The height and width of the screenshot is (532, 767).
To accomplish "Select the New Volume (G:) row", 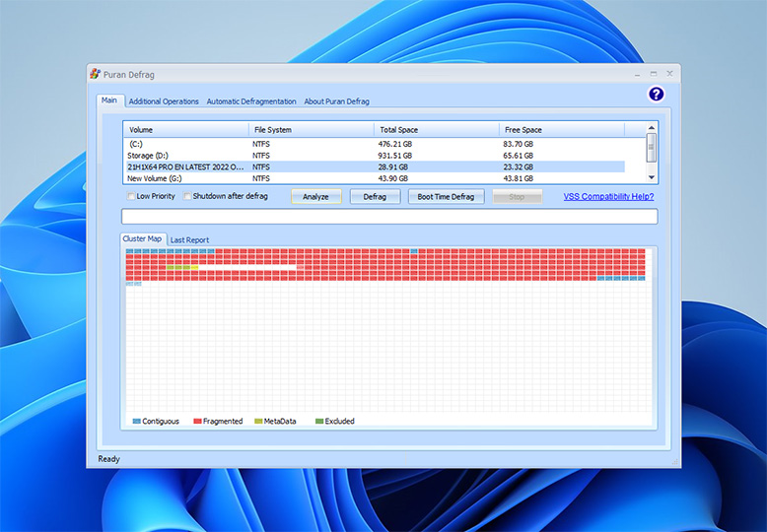I will [376, 178].
